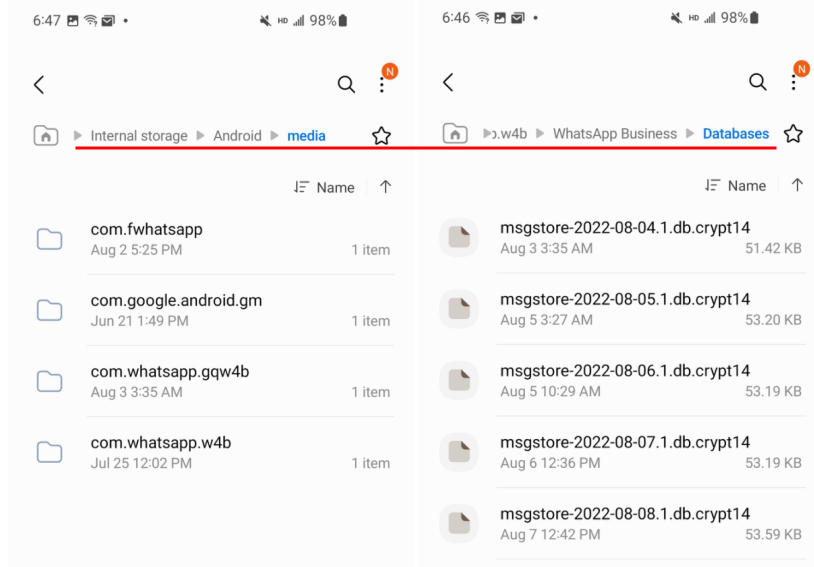This screenshot has width=814, height=567.
Task: Flip sort direction arrow in Databases list
Action: tap(797, 185)
